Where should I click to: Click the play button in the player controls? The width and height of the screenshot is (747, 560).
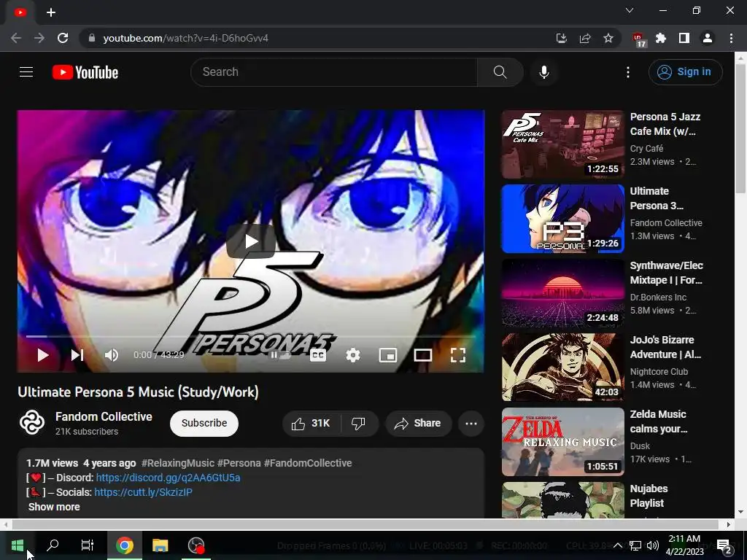click(43, 355)
